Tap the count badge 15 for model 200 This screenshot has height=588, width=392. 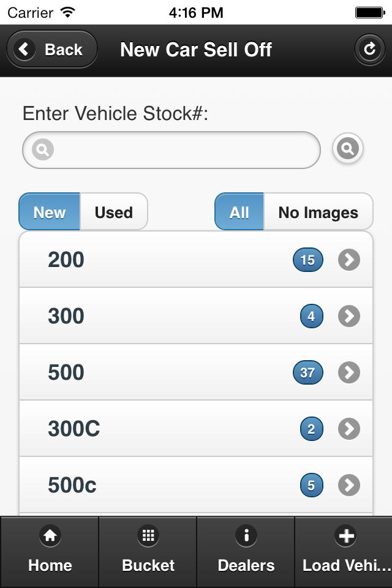pyautogui.click(x=307, y=260)
